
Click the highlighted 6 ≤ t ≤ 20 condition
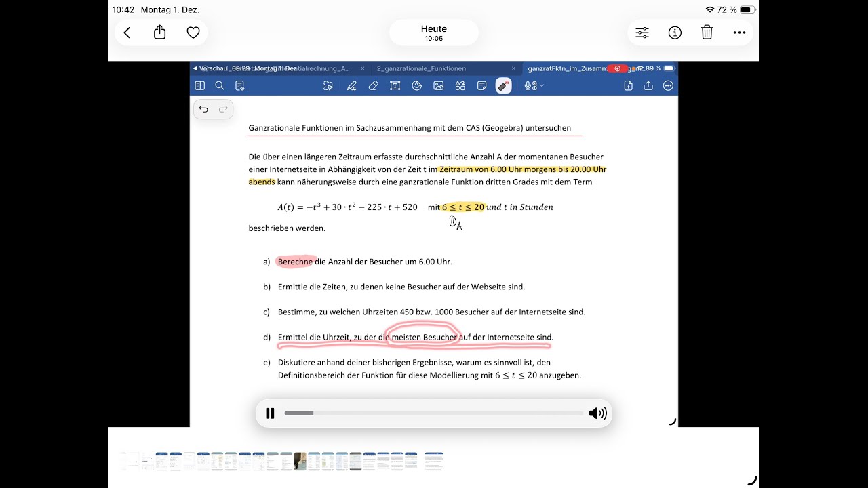coord(463,207)
